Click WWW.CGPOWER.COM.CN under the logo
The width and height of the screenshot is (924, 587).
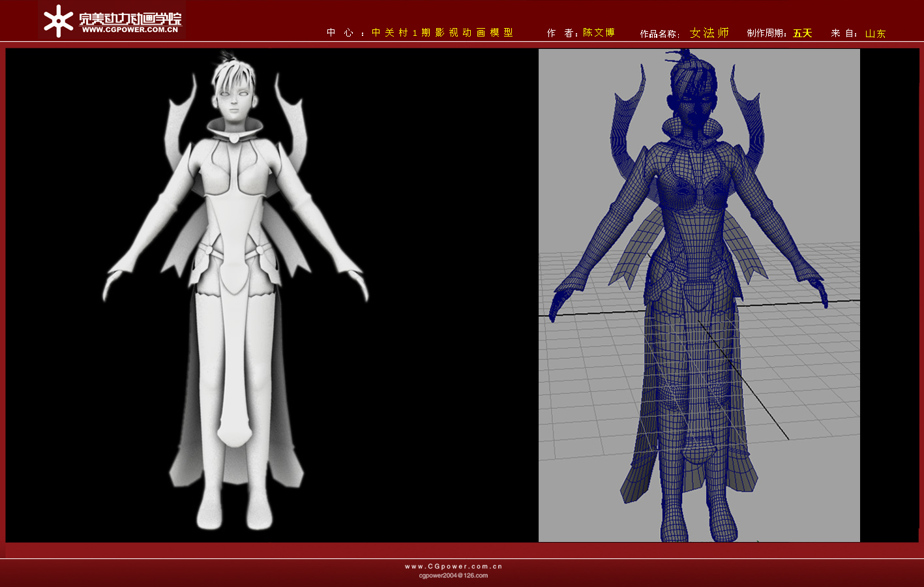(130, 30)
